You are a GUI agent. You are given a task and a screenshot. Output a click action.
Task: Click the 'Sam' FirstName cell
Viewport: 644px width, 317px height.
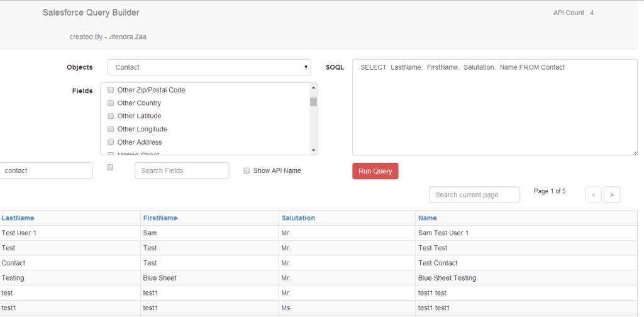209,233
